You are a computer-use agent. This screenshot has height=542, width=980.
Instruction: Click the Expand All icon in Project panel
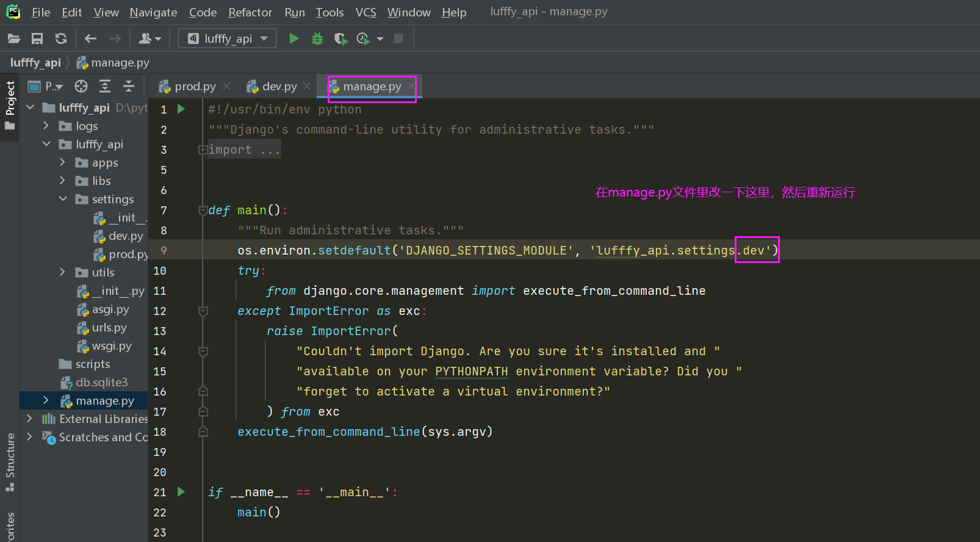[105, 86]
